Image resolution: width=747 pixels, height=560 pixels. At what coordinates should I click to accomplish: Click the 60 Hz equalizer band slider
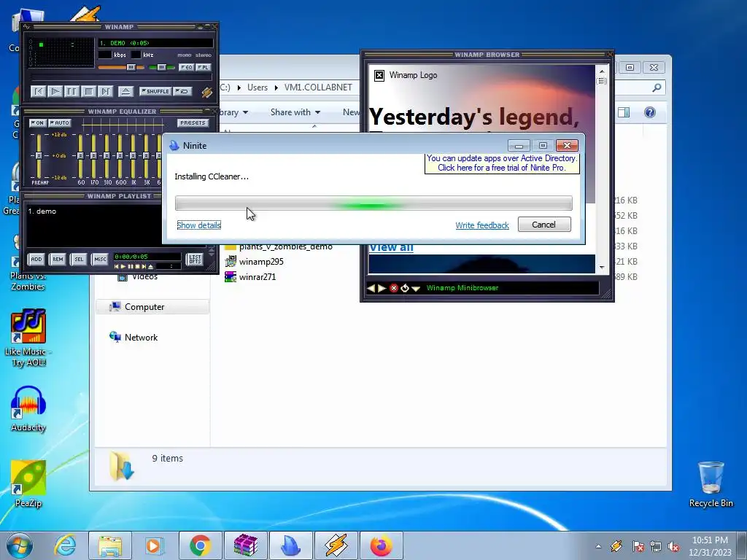pos(80,156)
